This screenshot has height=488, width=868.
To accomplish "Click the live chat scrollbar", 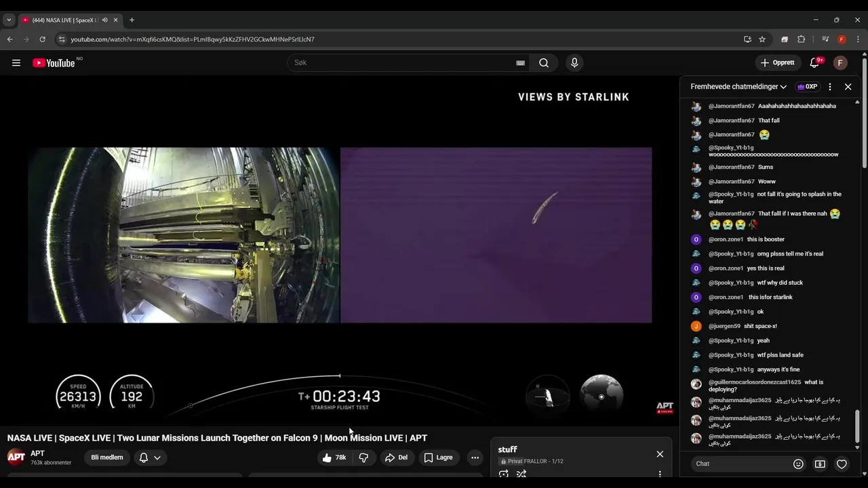I will [857, 427].
